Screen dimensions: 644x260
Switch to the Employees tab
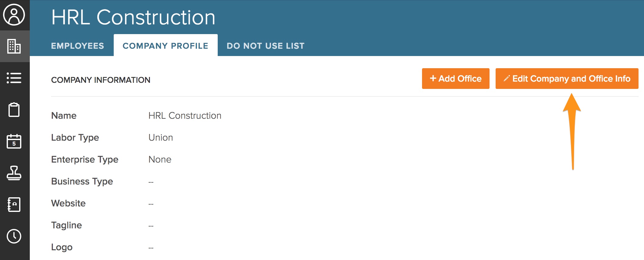point(78,46)
